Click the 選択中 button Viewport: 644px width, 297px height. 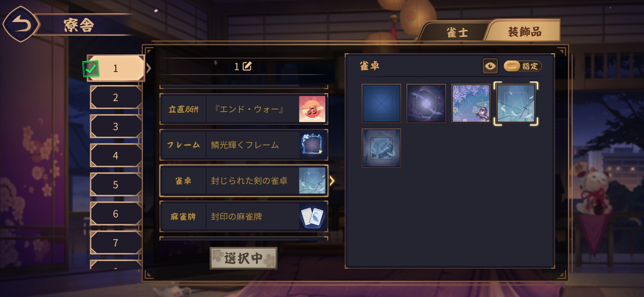coord(243,258)
